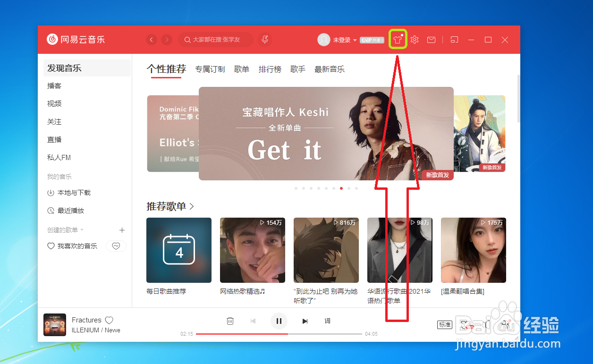593x364 pixels.
Task: Select 发现音乐 in sidebar
Action: (87, 68)
